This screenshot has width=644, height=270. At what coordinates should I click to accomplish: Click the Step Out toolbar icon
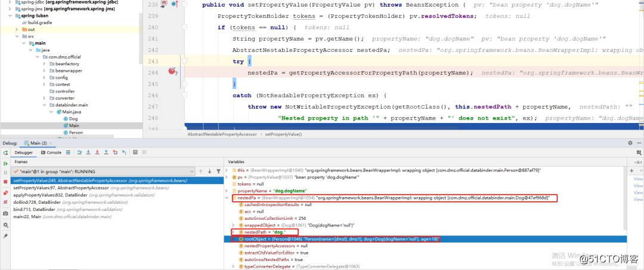pos(106,152)
